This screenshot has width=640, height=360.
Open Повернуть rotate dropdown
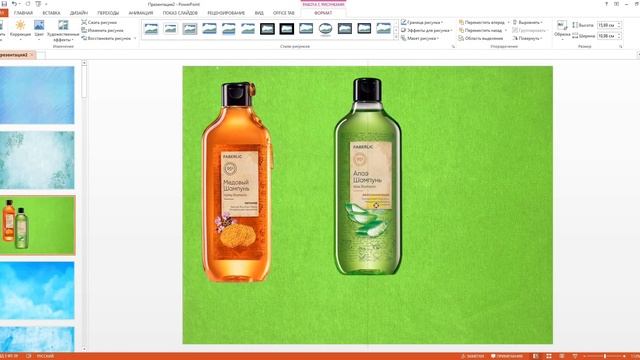(x=528, y=38)
